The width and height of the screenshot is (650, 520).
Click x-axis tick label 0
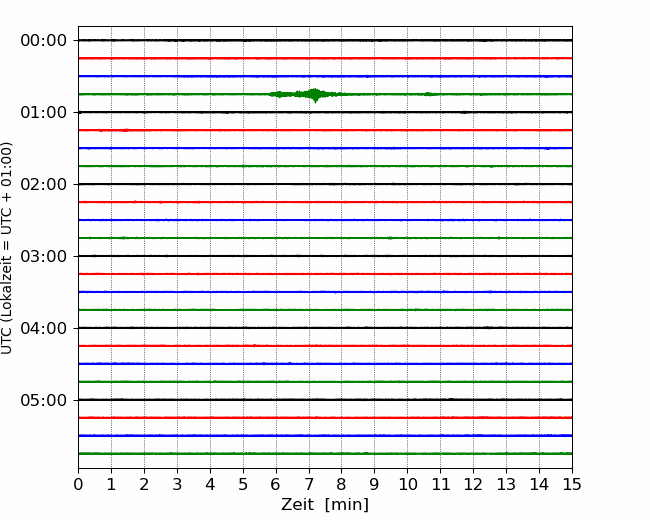[x=78, y=484]
